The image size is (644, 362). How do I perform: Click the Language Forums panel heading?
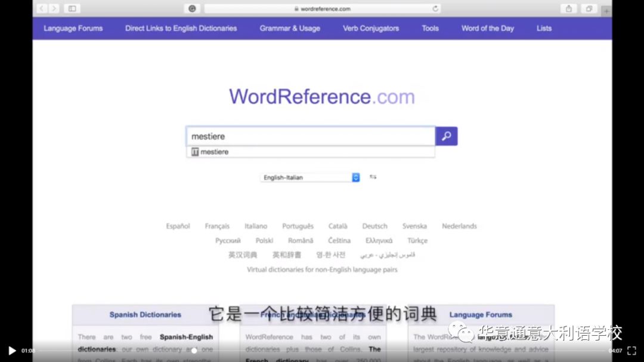coord(481,315)
